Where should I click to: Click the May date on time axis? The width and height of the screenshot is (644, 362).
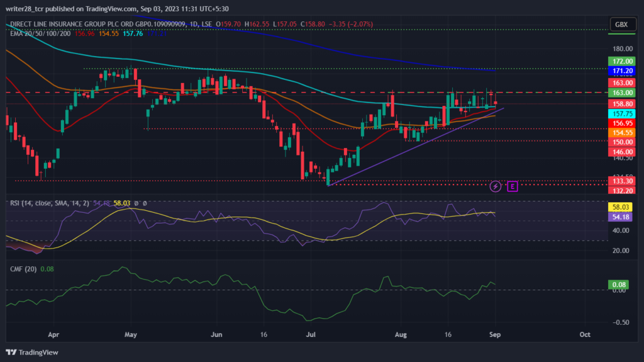coord(131,334)
